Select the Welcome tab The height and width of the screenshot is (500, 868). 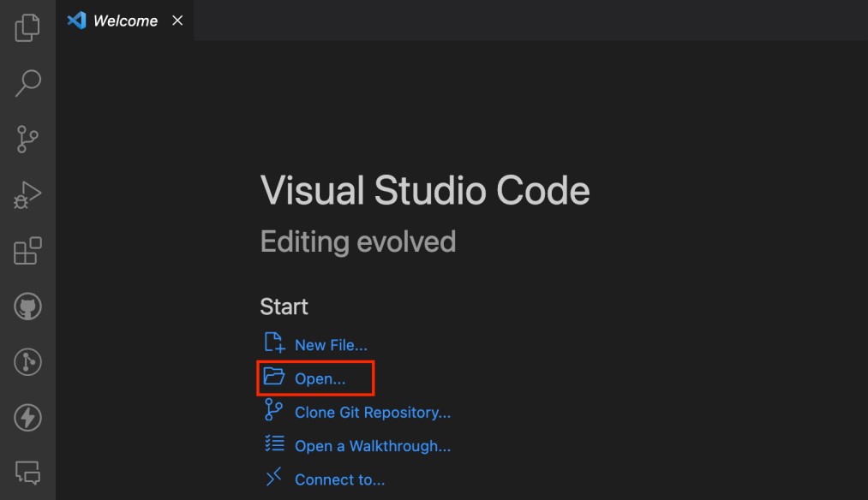[x=124, y=21]
